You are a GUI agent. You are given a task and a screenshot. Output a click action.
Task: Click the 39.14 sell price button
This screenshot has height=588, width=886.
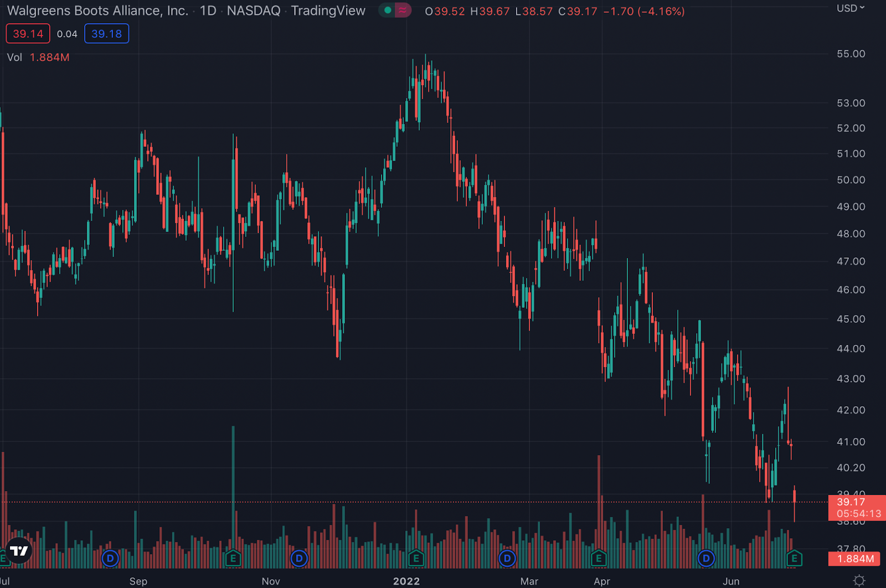(x=28, y=34)
